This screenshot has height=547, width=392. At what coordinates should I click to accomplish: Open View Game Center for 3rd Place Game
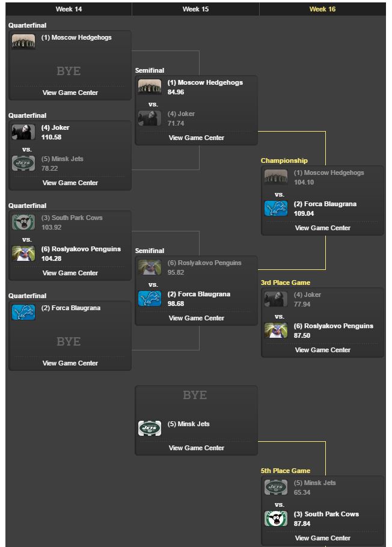click(x=322, y=350)
